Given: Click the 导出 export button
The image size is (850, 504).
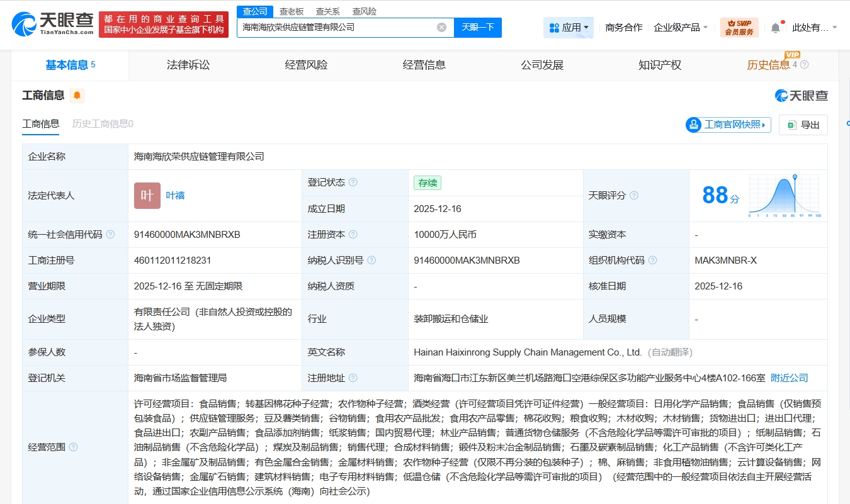Looking at the screenshot, I should pos(803,125).
